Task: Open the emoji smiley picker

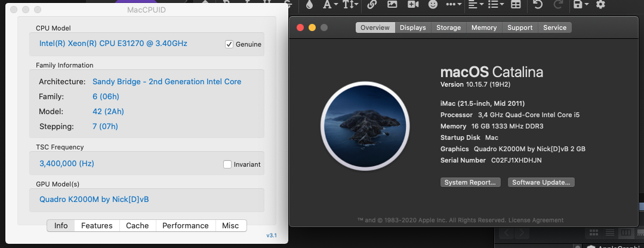Action: 433,5
